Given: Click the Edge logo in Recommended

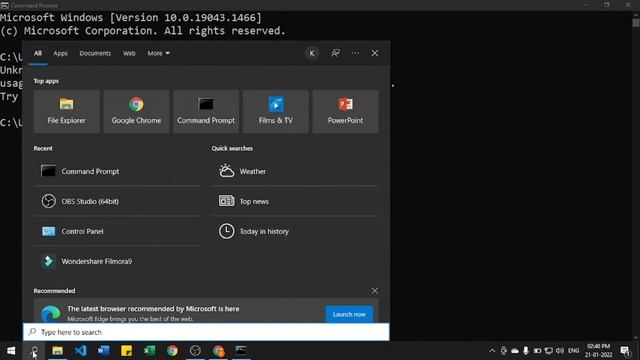Looking at the screenshot, I should [x=51, y=313].
